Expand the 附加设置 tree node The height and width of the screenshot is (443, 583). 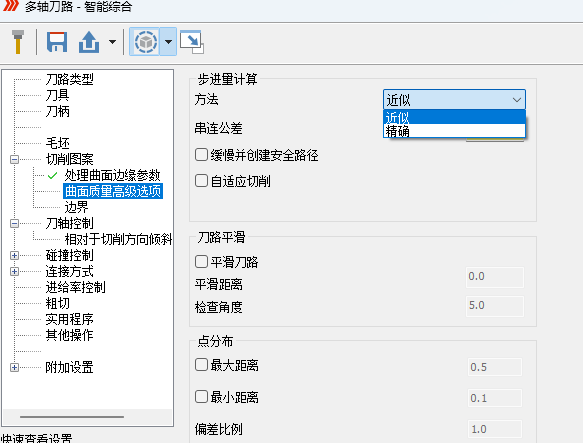[15, 367]
